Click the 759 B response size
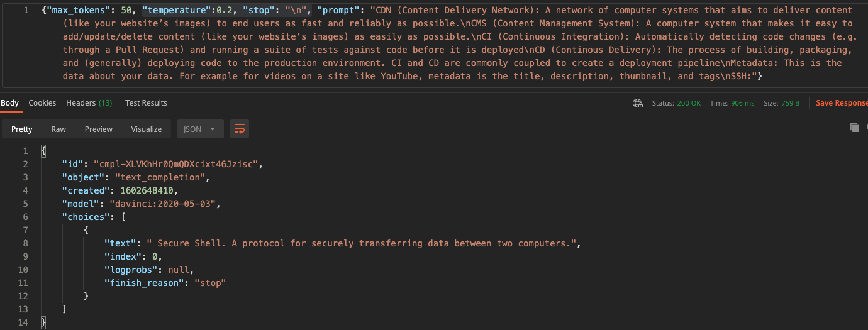 tap(791, 103)
